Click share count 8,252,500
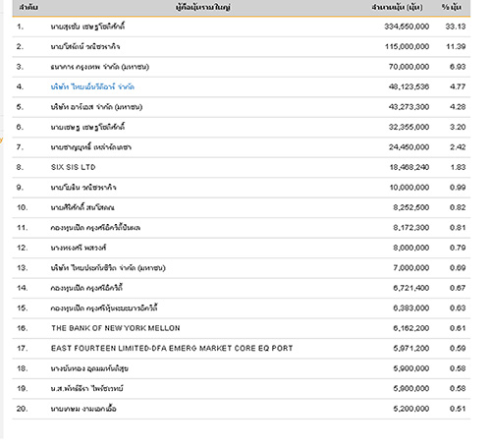 [x=411, y=207]
